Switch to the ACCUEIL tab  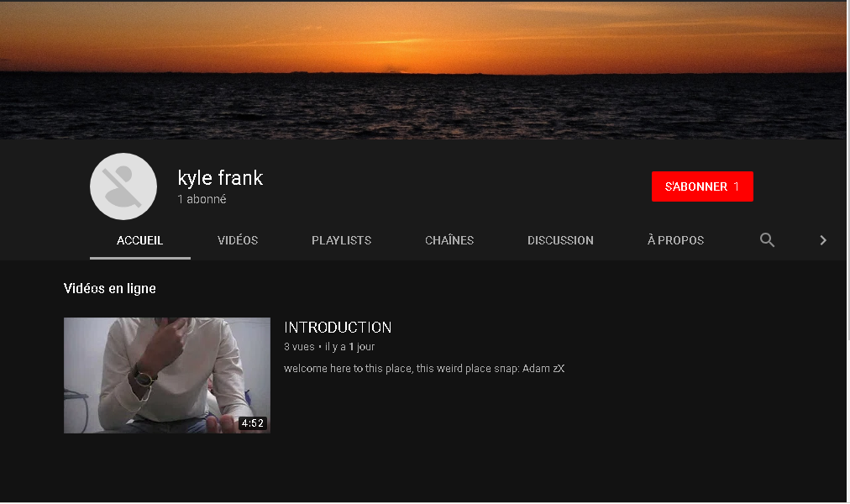pos(140,240)
